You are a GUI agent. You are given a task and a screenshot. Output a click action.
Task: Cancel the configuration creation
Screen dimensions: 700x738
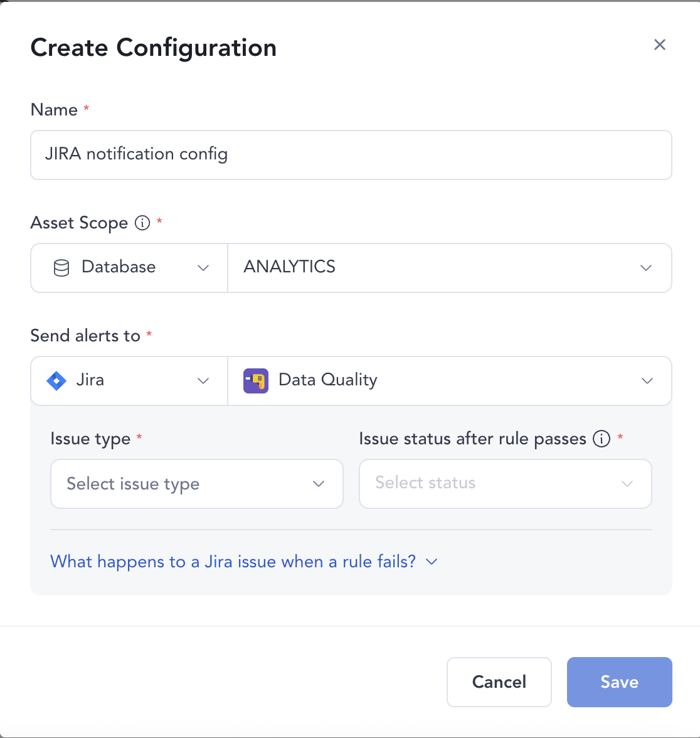click(499, 682)
